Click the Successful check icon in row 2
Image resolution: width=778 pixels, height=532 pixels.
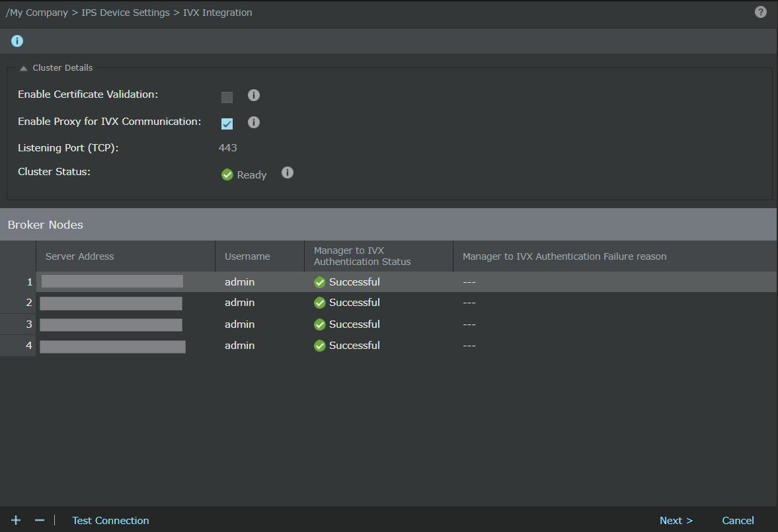click(319, 303)
